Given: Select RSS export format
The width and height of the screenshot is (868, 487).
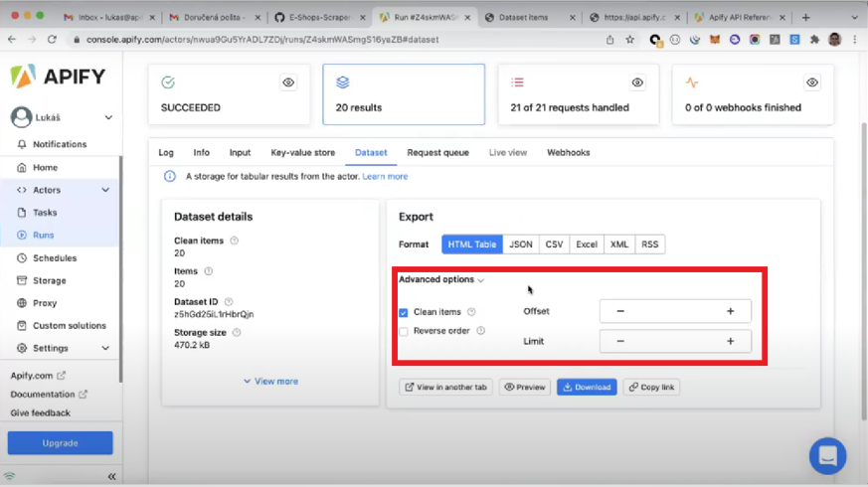Looking at the screenshot, I should [650, 244].
